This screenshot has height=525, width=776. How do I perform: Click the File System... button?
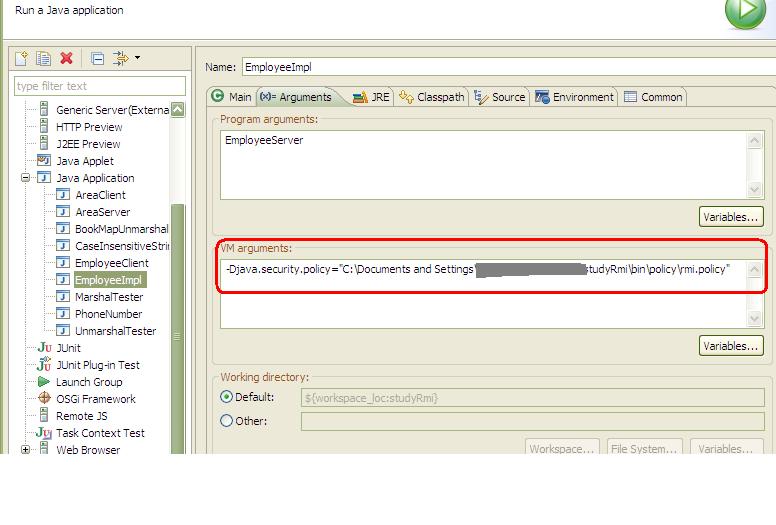(645, 447)
